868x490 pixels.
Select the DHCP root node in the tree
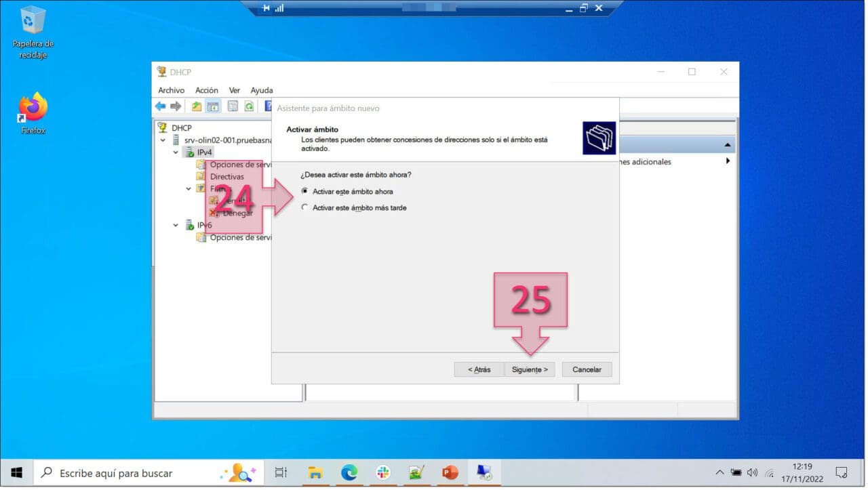[181, 128]
